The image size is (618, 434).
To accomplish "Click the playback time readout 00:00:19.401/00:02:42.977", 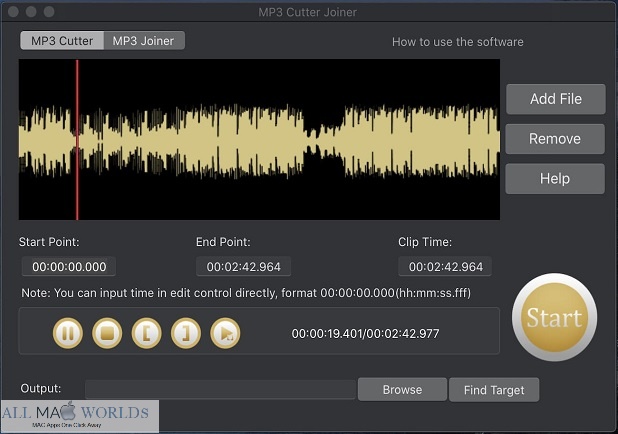I will [365, 334].
